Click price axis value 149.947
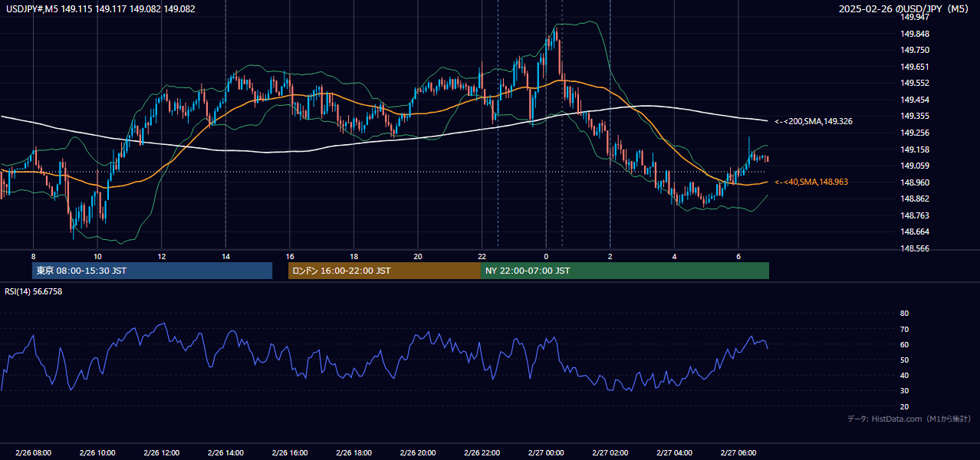Image resolution: width=980 pixels, height=460 pixels. pos(915,17)
